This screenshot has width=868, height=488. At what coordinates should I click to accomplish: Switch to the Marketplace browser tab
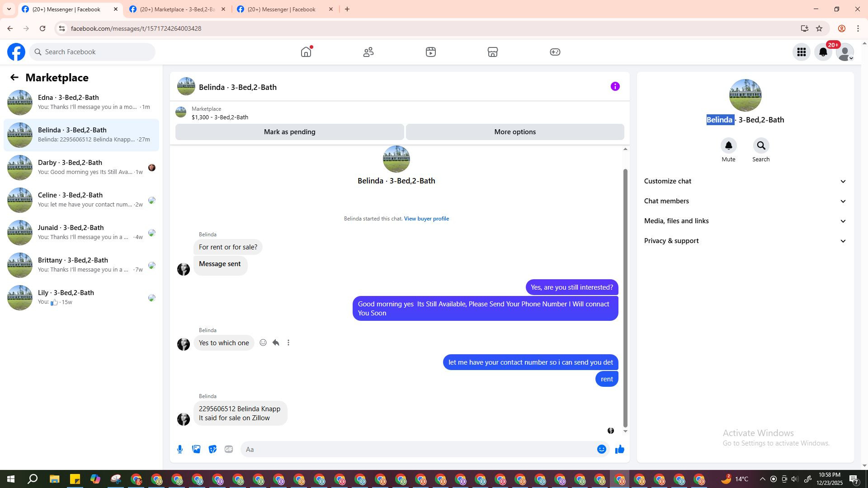pyautogui.click(x=177, y=9)
